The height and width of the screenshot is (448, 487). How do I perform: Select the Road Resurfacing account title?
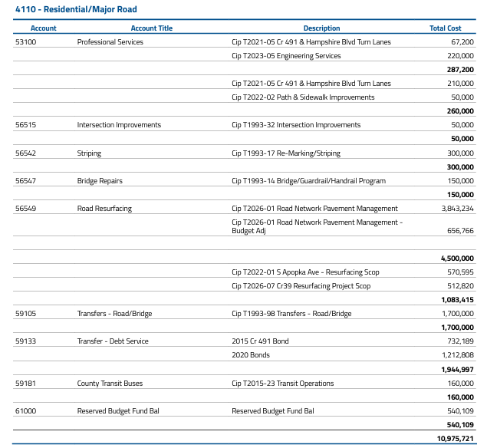pyautogui.click(x=104, y=209)
